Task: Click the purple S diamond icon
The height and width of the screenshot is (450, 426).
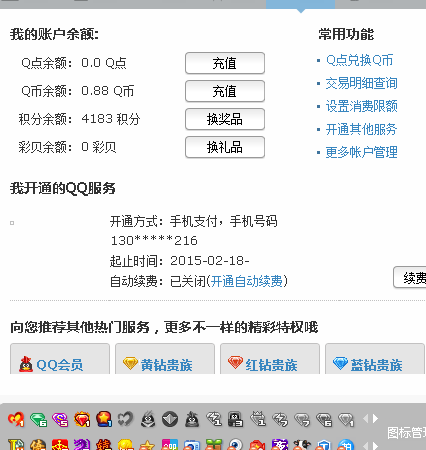Action: [60, 419]
